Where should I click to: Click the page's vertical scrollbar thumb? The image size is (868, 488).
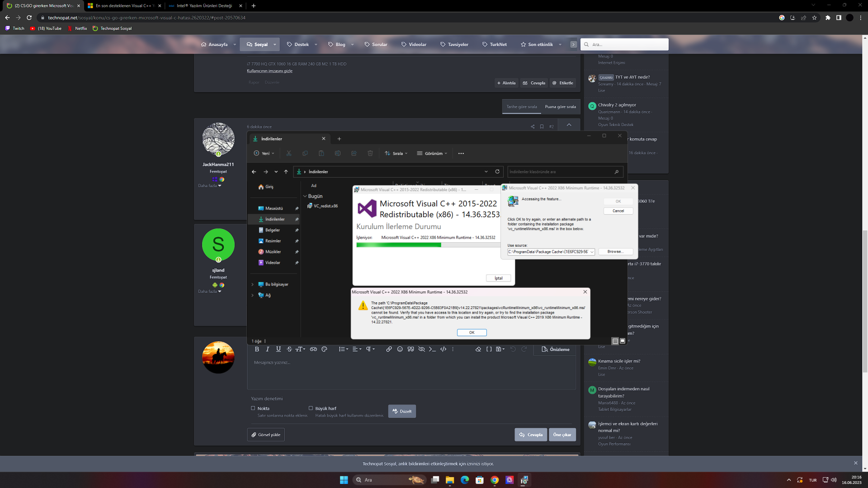click(865, 300)
